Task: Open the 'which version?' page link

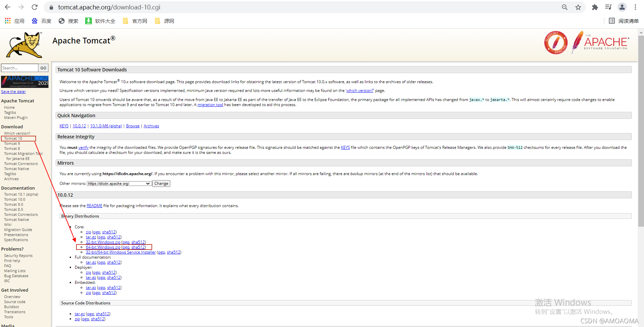Action: (x=360, y=91)
